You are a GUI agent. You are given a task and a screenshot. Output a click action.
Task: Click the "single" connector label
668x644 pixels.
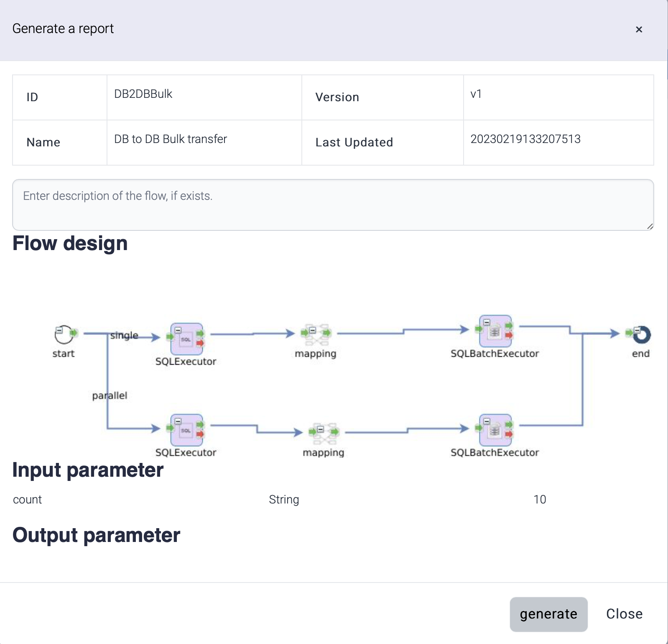point(124,335)
